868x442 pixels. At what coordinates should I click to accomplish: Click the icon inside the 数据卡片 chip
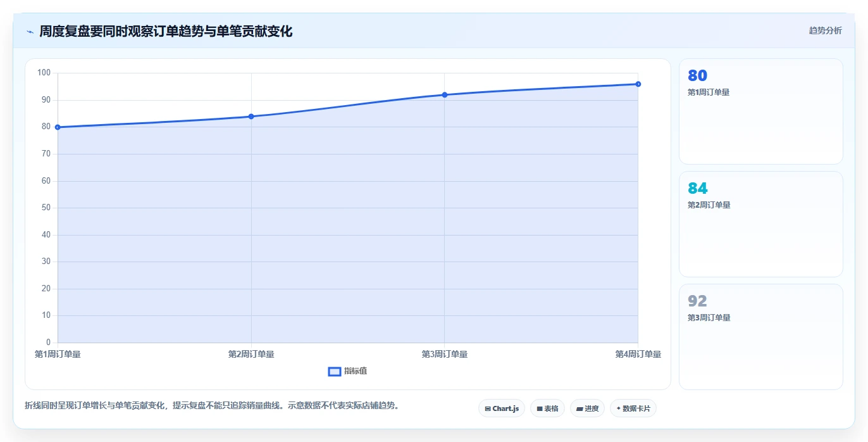click(619, 408)
